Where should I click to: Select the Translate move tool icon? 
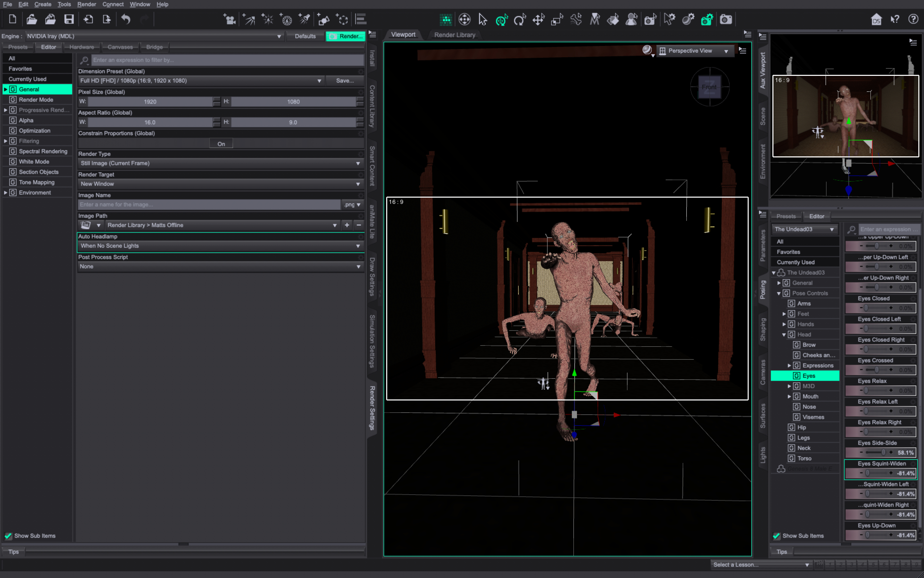(538, 20)
